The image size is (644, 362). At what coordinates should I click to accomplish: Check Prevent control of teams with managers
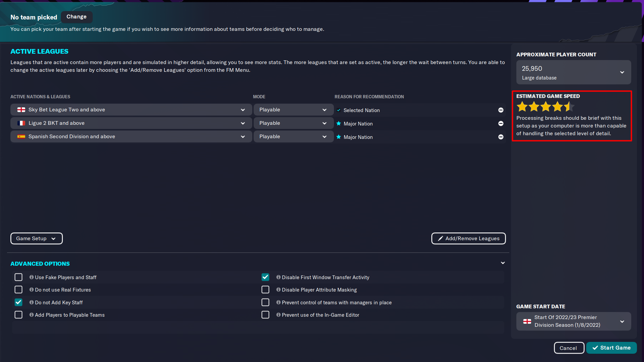[265, 302]
